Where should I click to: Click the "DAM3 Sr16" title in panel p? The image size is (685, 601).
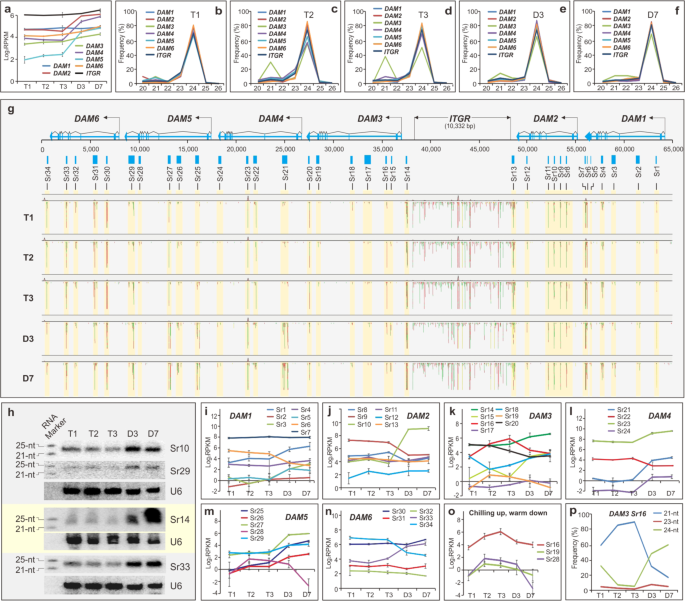tap(627, 514)
